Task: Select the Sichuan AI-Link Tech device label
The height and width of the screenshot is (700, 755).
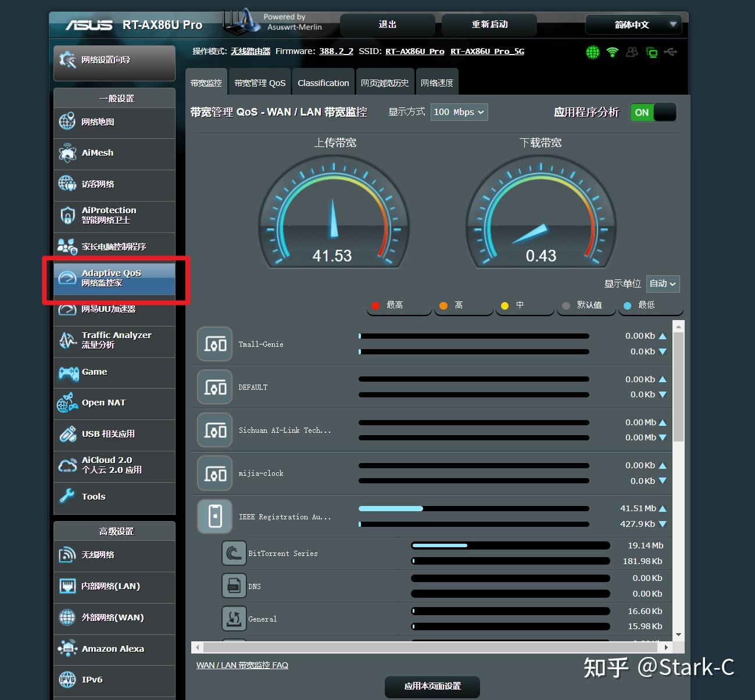Action: point(285,430)
